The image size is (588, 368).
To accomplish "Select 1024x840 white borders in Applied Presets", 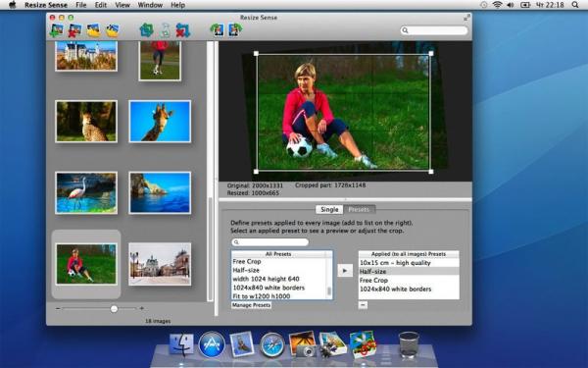I will pos(409,289).
